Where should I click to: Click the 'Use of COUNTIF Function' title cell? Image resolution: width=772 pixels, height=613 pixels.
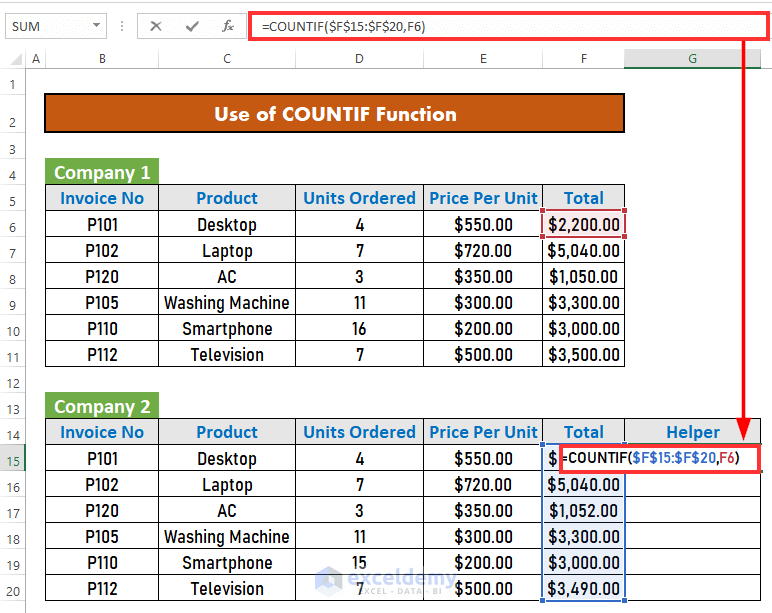coord(335,114)
